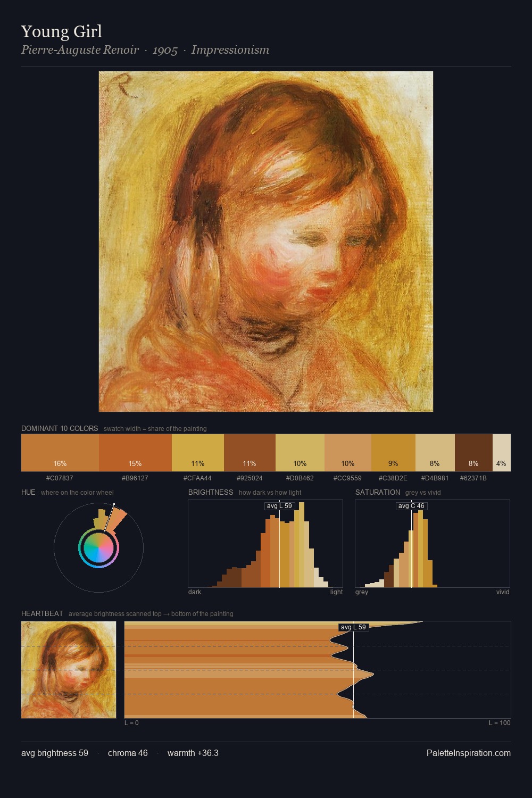Click 'avg brightness 59' in the footer

click(55, 753)
